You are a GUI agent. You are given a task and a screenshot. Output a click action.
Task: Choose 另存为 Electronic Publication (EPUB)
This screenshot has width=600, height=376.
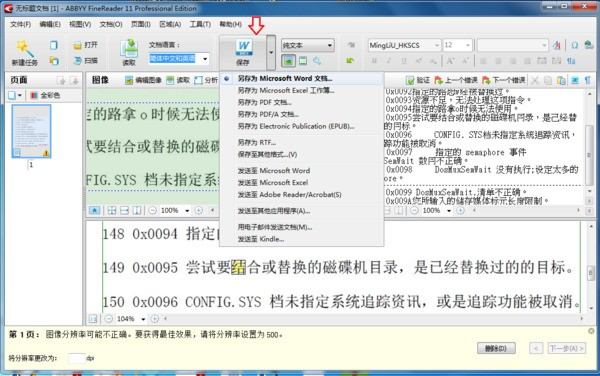pyautogui.click(x=302, y=126)
